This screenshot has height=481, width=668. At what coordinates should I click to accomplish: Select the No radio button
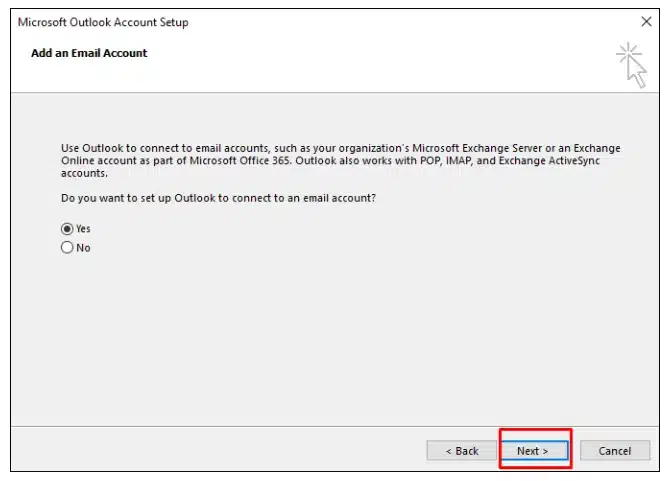click(x=67, y=248)
